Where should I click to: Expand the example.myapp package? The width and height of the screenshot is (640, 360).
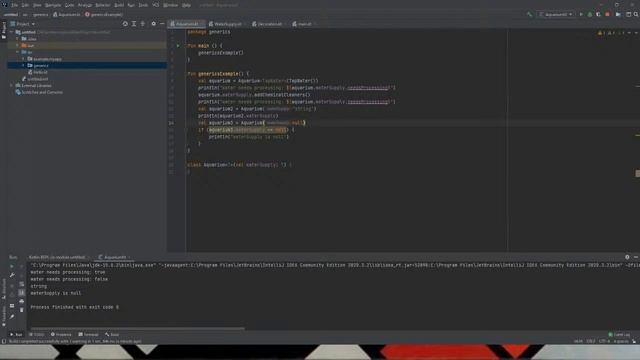23,59
